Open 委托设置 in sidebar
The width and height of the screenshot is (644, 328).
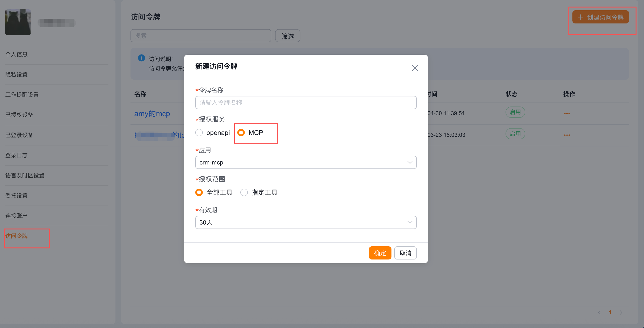click(16, 195)
